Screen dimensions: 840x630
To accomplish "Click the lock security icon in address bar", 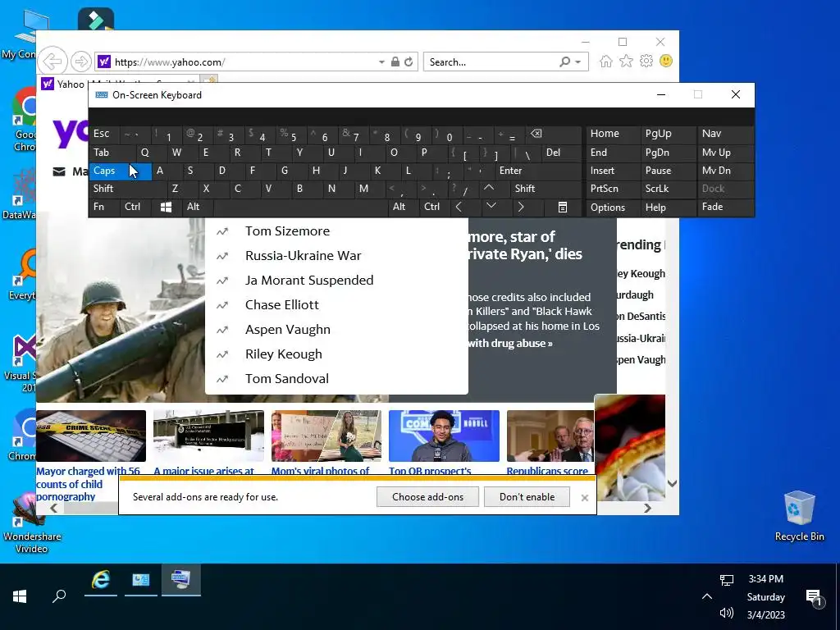I will 395,62.
